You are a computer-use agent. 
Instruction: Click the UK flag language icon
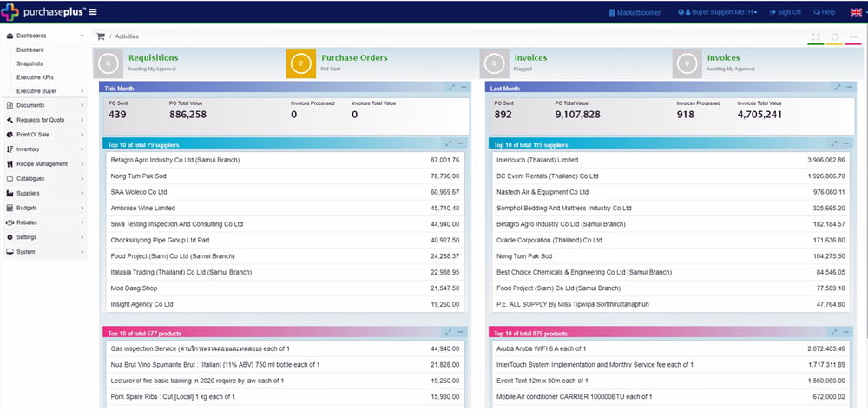coord(856,12)
